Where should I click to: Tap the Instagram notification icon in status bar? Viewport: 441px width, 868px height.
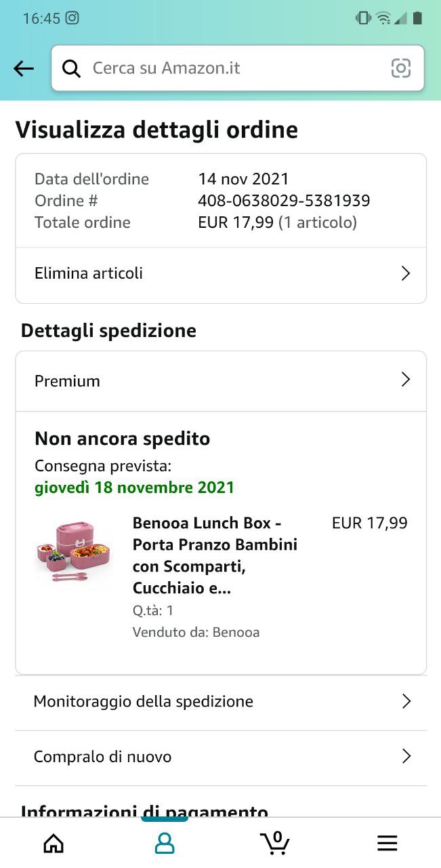(x=72, y=18)
